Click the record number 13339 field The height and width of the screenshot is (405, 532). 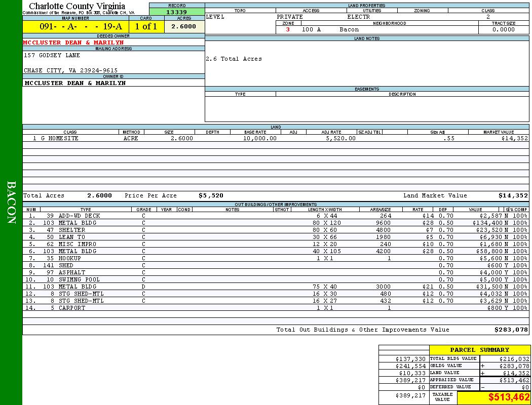[x=176, y=12]
